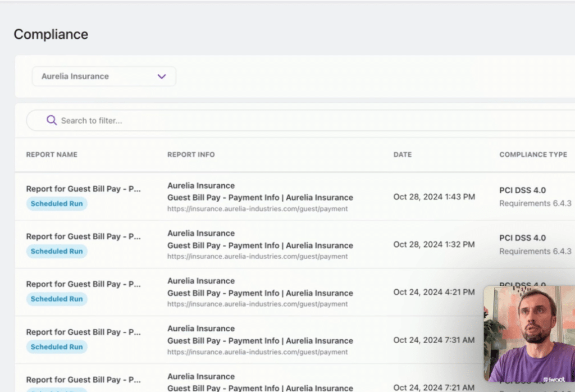Click Scheduled Run badge in 1:43 PM row
Viewport: 575px width, 392px height.
(57, 203)
